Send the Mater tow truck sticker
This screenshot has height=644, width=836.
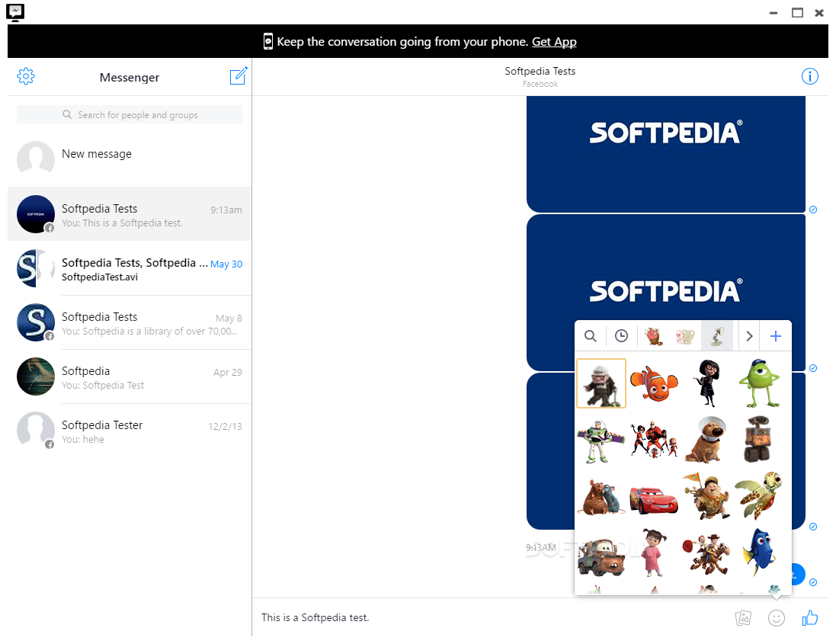coord(601,556)
